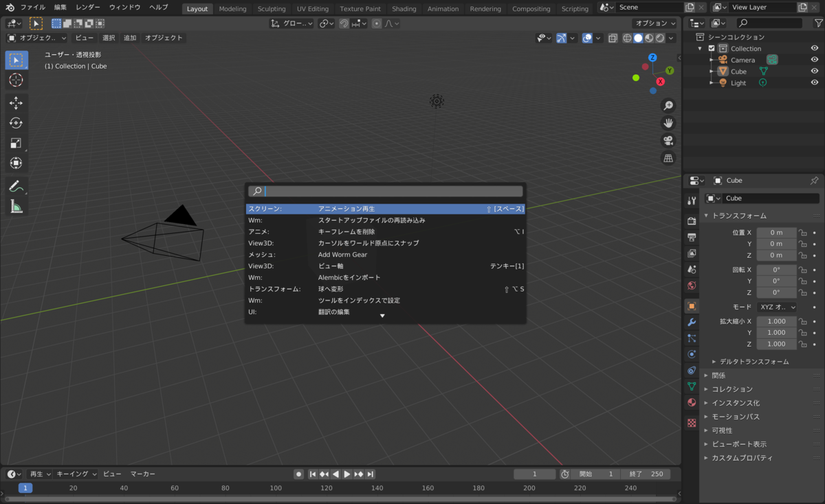Open the Object Data (green mesh) properties tab
The width and height of the screenshot is (825, 504).
[692, 386]
